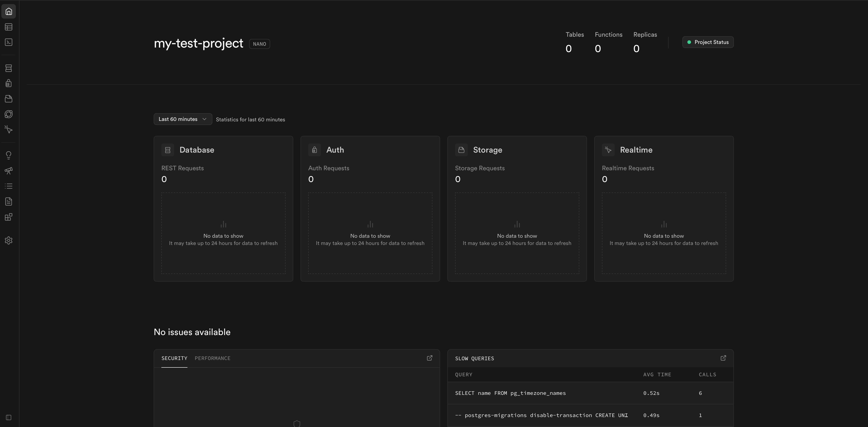The image size is (868, 427).
Task: Open the Logs list icon in sidebar
Action: click(x=9, y=186)
